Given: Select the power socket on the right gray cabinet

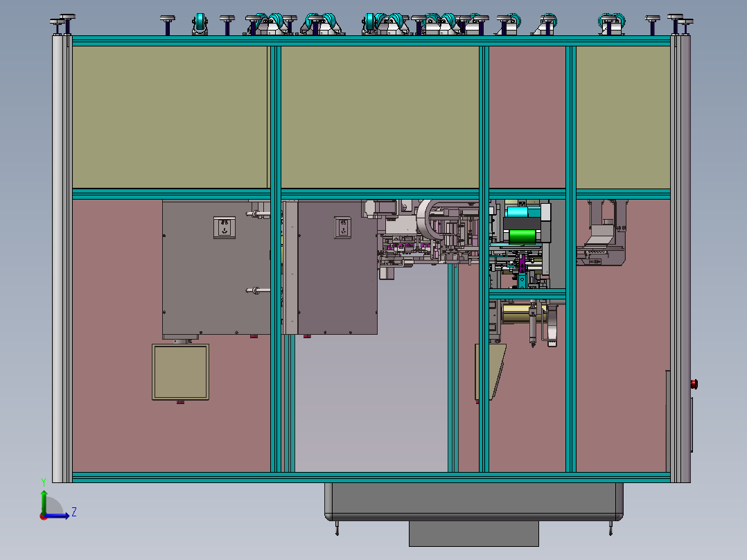Looking at the screenshot, I should click(343, 227).
